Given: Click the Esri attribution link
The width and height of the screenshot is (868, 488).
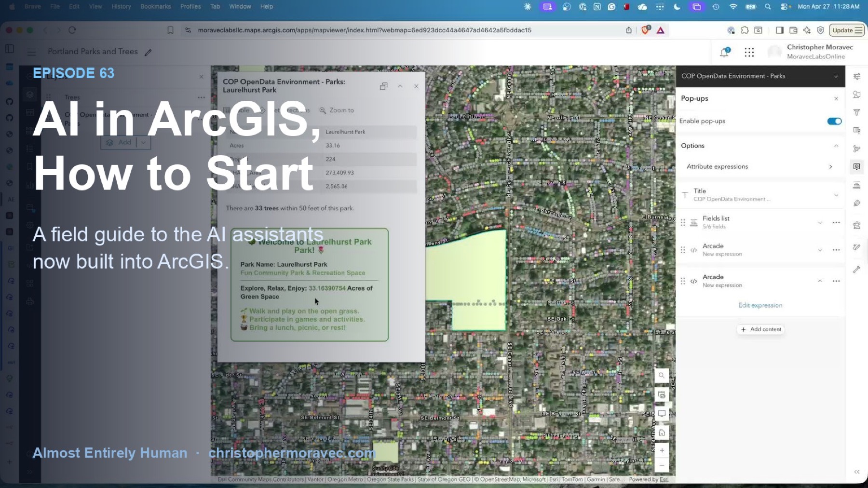Looking at the screenshot, I should (664, 479).
